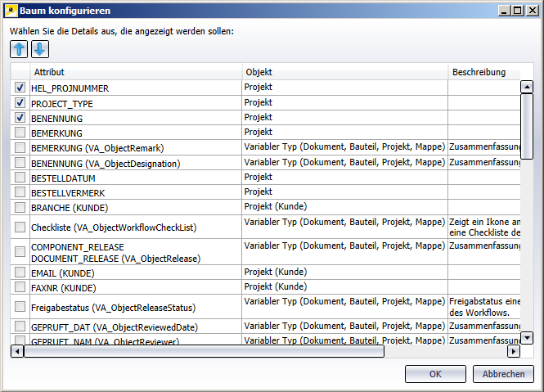544x392 pixels.
Task: Check BENENNUNG (VA_ObjectDesignation) checkbox
Action: point(20,163)
